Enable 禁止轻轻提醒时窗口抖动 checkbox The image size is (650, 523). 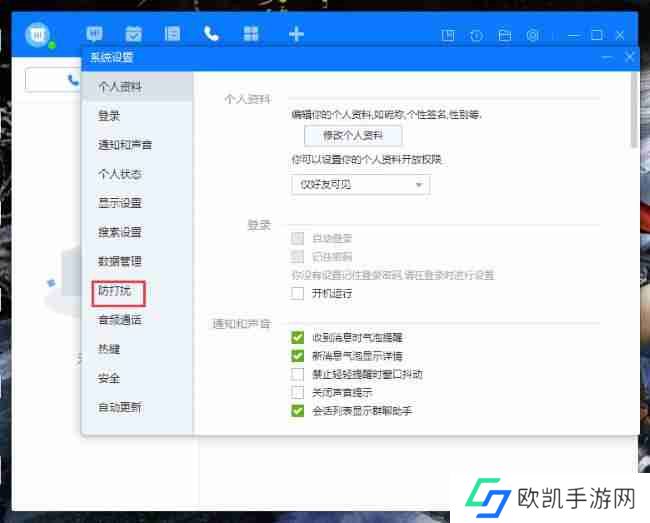(x=297, y=374)
